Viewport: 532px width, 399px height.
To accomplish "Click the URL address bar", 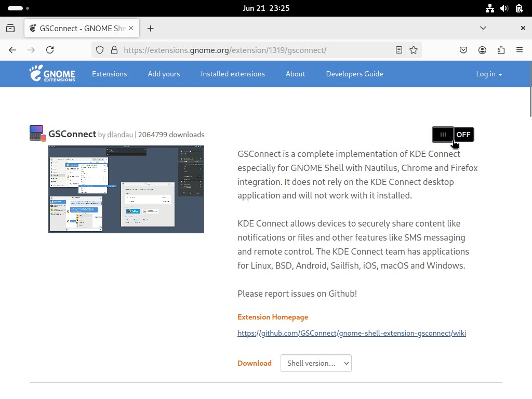I will pos(256,50).
